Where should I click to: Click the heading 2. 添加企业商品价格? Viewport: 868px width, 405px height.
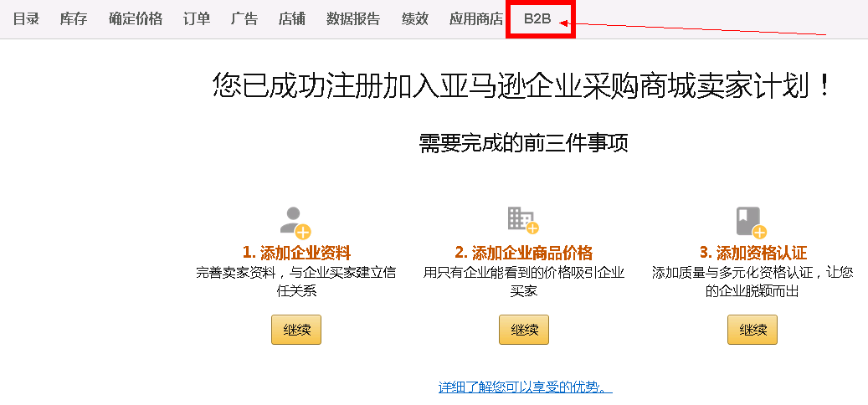tap(524, 254)
